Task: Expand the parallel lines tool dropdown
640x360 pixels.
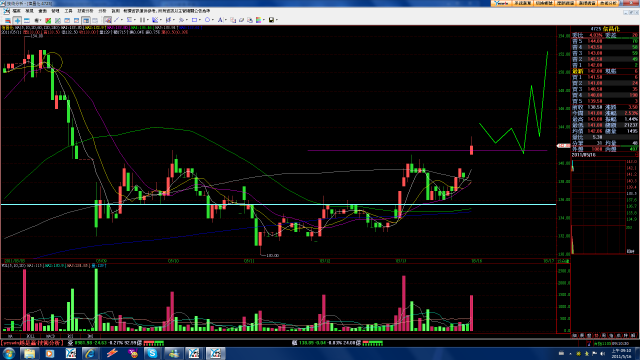Action: click(148, 20)
